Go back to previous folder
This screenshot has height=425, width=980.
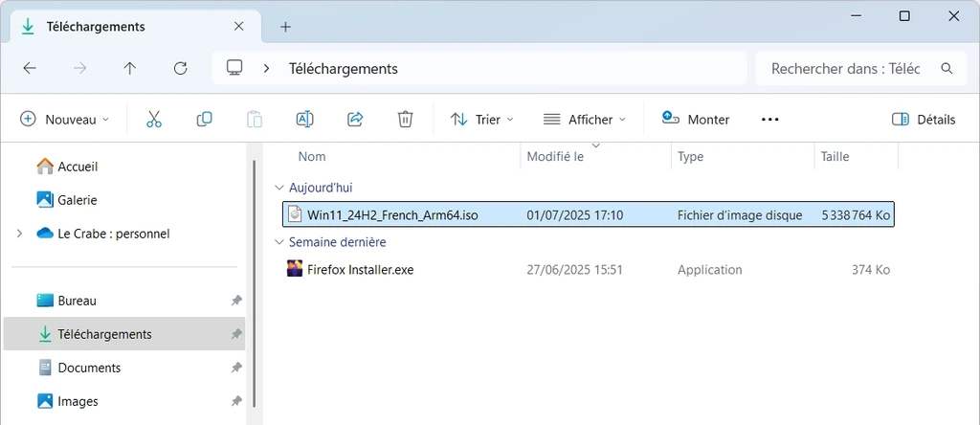(30, 68)
